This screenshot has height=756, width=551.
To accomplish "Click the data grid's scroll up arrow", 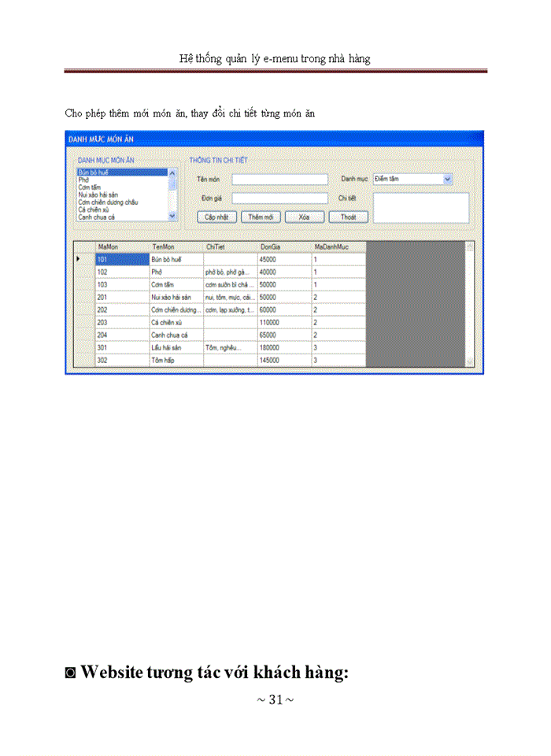I will pos(470,246).
